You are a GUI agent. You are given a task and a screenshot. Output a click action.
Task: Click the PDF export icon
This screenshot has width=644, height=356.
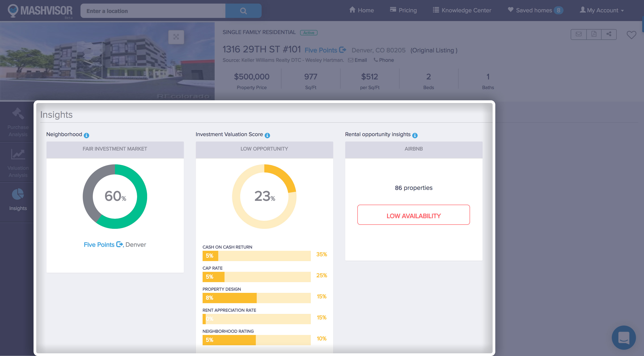(x=594, y=34)
